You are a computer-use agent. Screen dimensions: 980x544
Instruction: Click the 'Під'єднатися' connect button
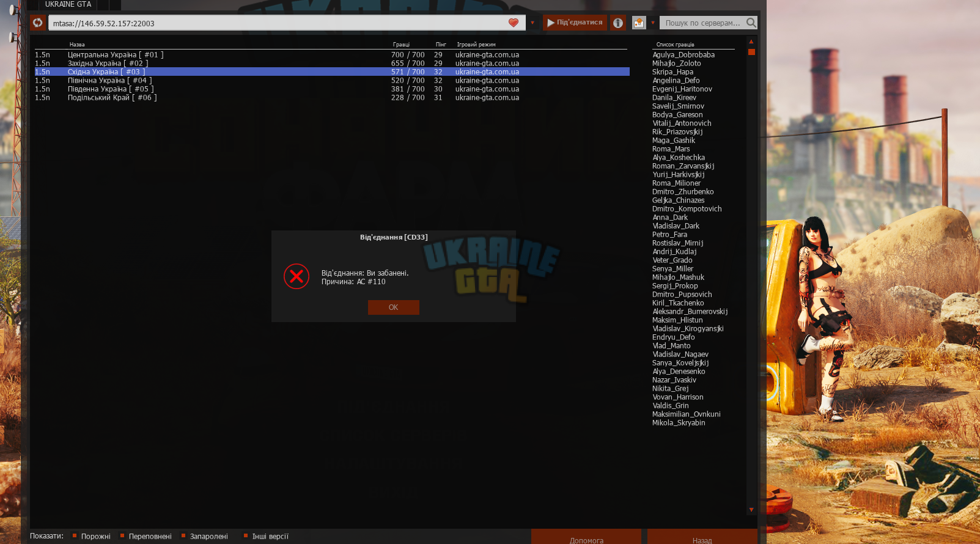[575, 23]
